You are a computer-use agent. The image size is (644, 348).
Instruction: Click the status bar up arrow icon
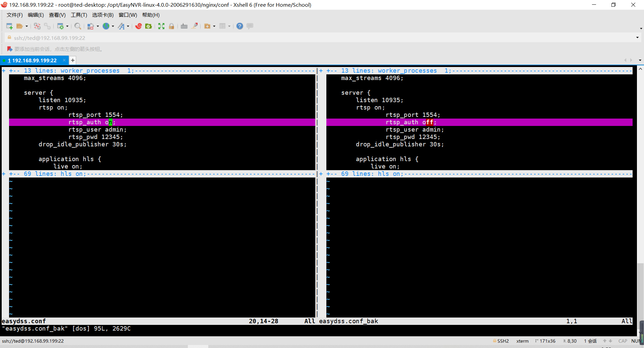605,341
